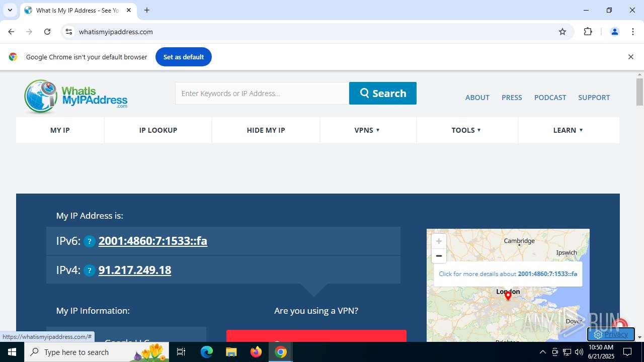The width and height of the screenshot is (644, 362).
Task: Dismiss the default browser notification bar
Action: coord(630,57)
